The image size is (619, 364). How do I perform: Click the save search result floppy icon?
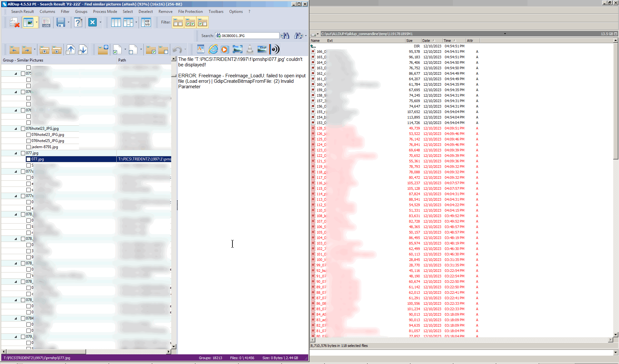coord(61,23)
